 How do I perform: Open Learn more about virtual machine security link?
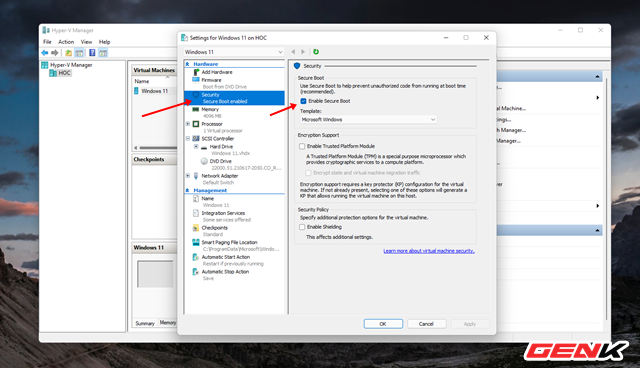(x=429, y=251)
